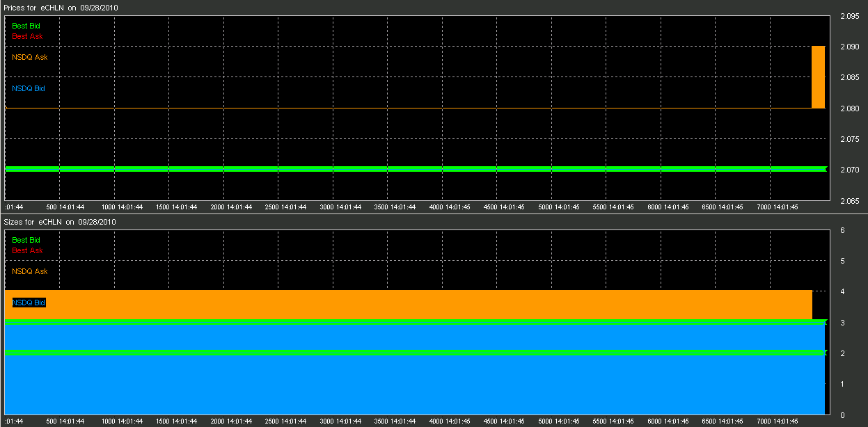The image size is (868, 427).
Task: Click the orange NSDQ Ask bar in Prices chart
Action: (818, 77)
